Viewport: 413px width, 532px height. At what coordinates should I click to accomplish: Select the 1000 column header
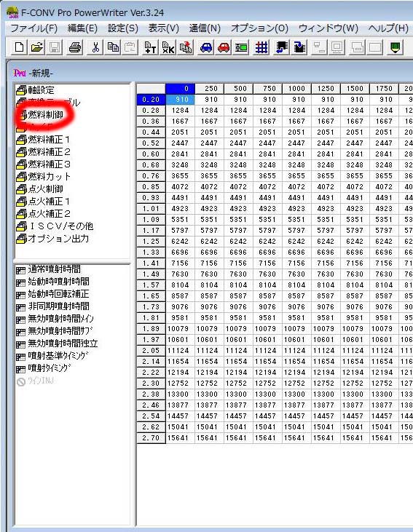click(x=296, y=89)
